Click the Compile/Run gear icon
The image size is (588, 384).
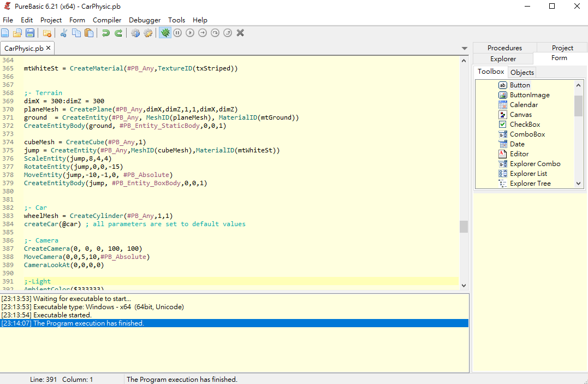(135, 33)
